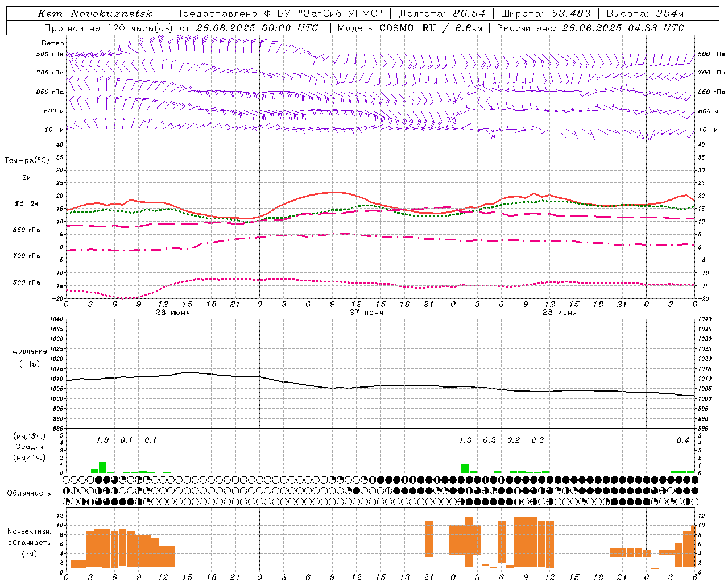
Task: Click the 'Осадки' precipitation label
Action: point(29,447)
